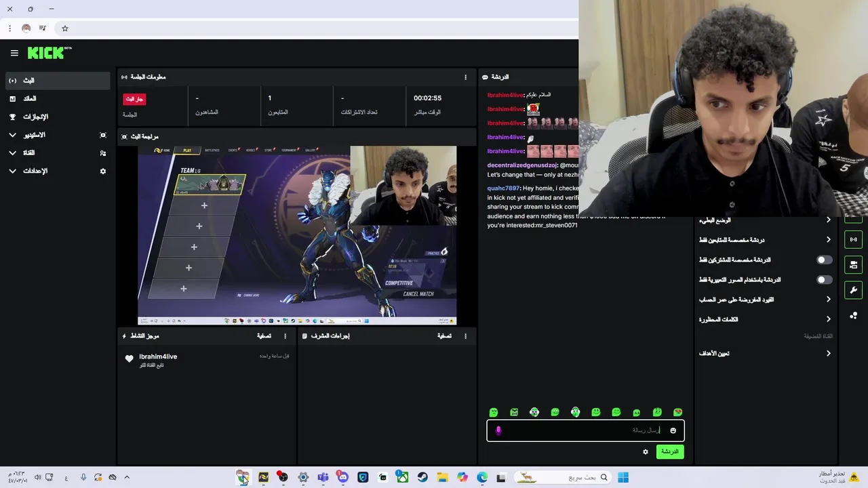Click the Windows taskbar search box
This screenshot has width=868, height=488.
pos(561,478)
